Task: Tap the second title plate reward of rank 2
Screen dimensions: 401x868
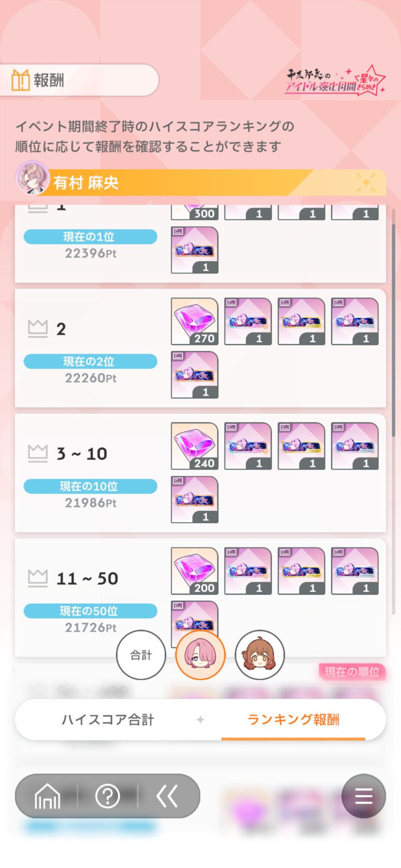Action: tap(301, 321)
